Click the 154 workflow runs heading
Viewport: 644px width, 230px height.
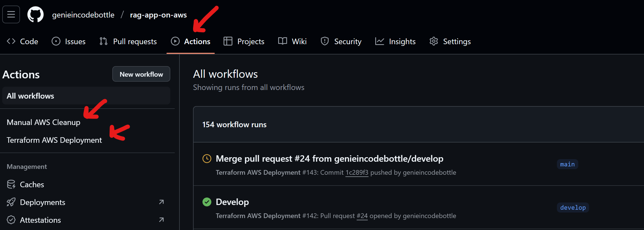pos(234,124)
